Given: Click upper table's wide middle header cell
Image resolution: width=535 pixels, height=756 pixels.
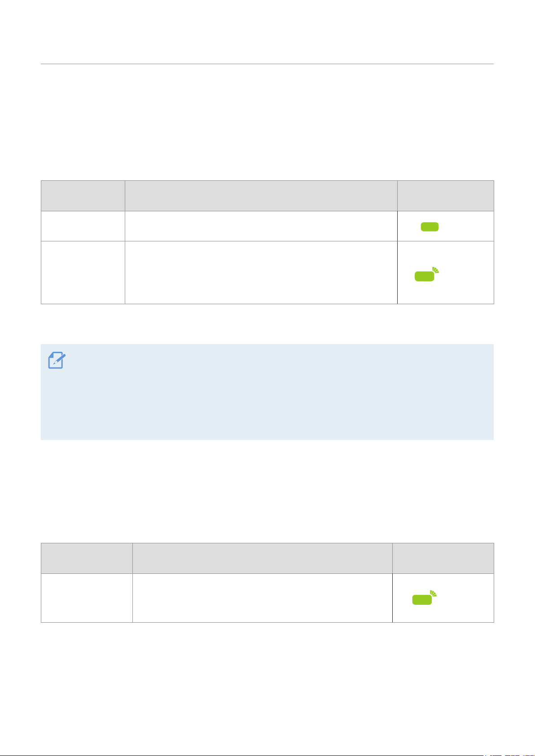Looking at the screenshot, I should click(261, 196).
